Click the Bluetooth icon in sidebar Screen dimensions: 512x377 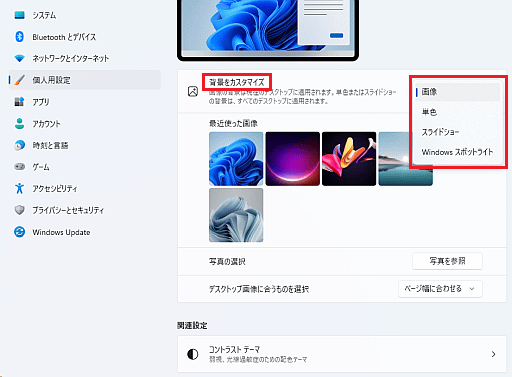tap(20, 37)
